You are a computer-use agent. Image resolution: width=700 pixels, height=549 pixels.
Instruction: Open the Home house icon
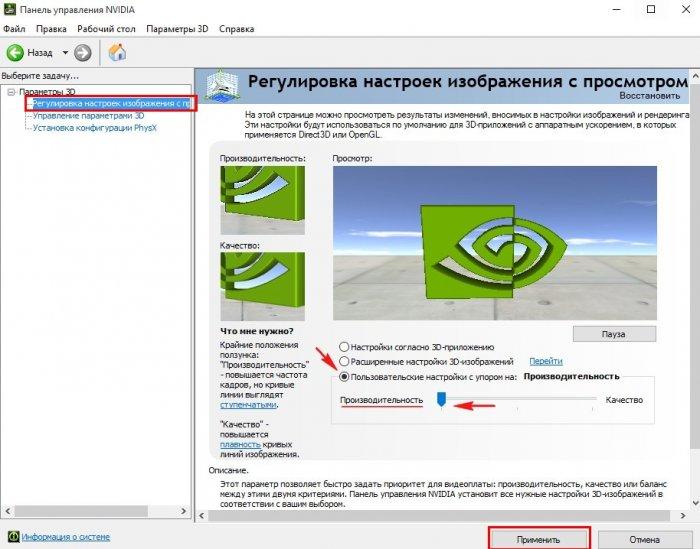[x=117, y=52]
